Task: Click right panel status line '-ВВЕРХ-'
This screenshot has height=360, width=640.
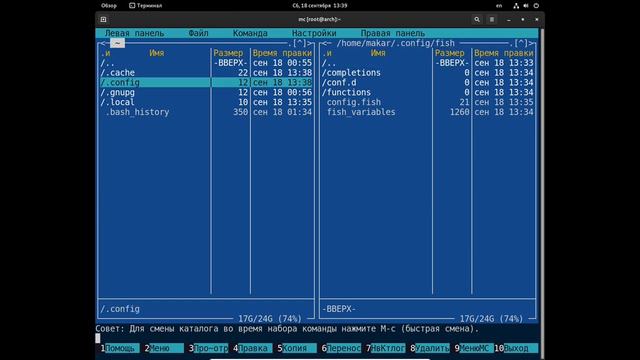Action: tap(339, 309)
